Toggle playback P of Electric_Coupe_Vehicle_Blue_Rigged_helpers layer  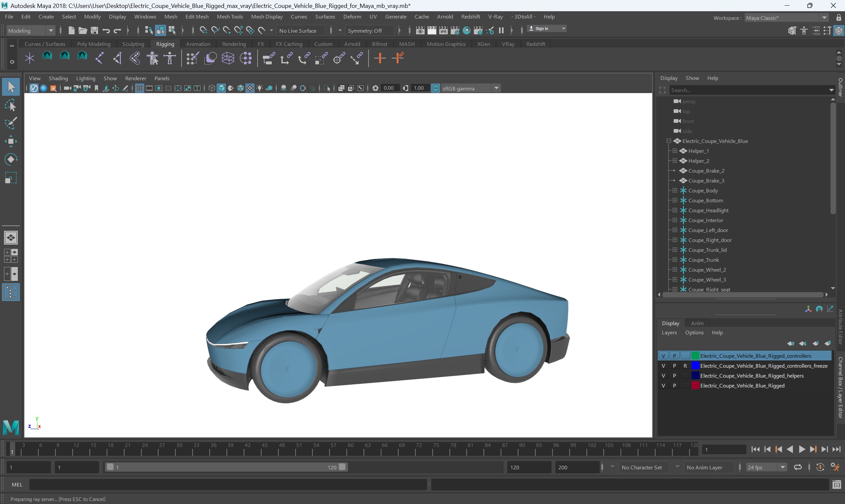(674, 376)
